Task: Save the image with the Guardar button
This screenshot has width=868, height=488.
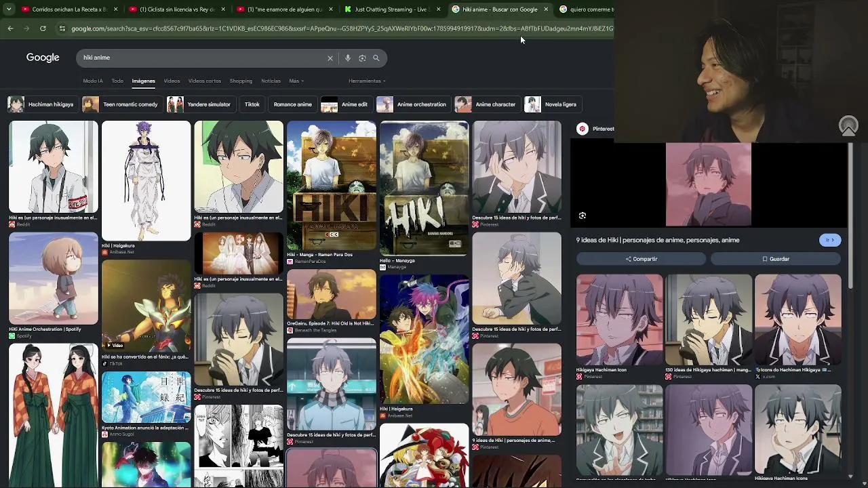Action: coord(776,259)
